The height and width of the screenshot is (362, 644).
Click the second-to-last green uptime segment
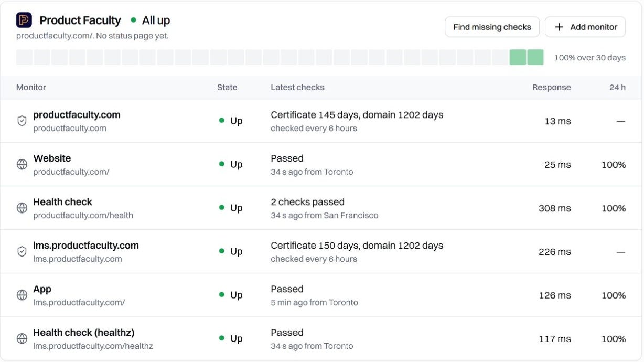[x=518, y=57]
